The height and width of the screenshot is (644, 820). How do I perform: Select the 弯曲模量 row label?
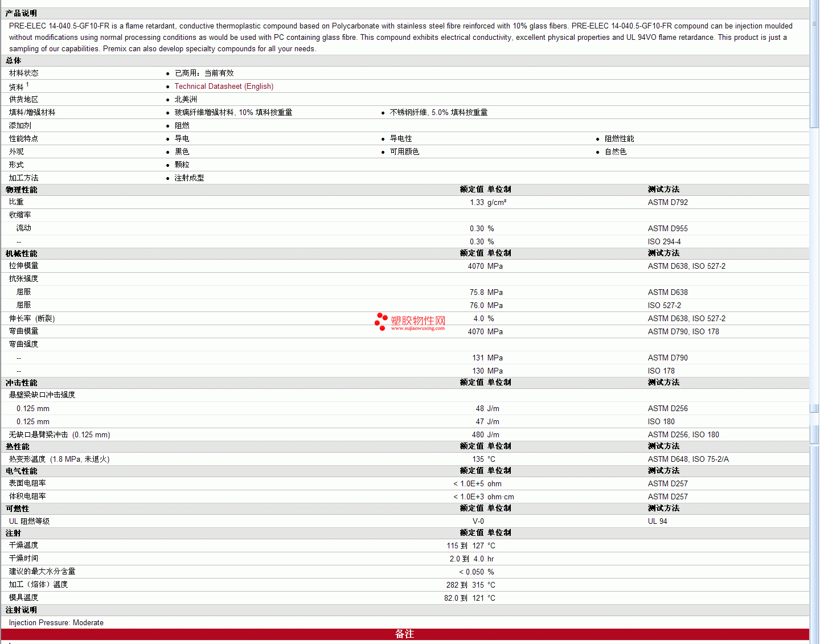23,331
